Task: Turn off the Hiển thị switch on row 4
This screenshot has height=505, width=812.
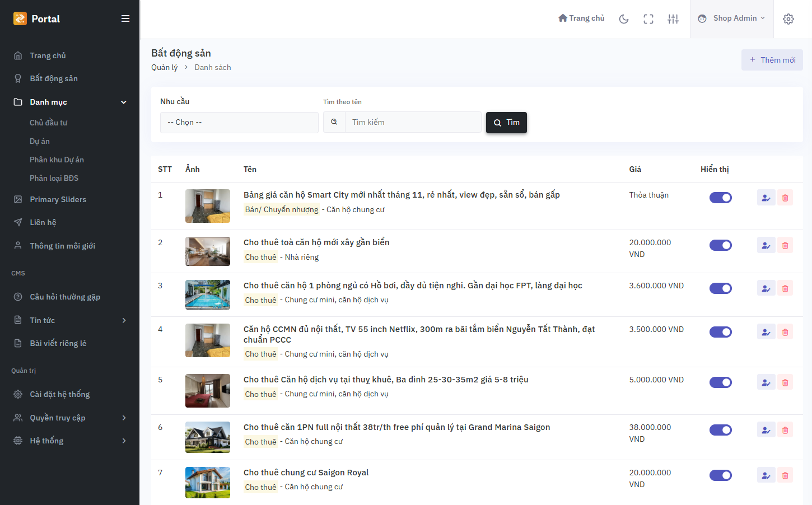Action: (721, 331)
